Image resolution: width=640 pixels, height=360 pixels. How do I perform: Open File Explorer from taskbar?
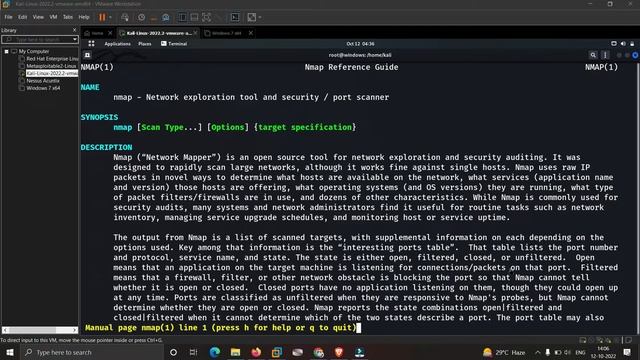pos(235,352)
